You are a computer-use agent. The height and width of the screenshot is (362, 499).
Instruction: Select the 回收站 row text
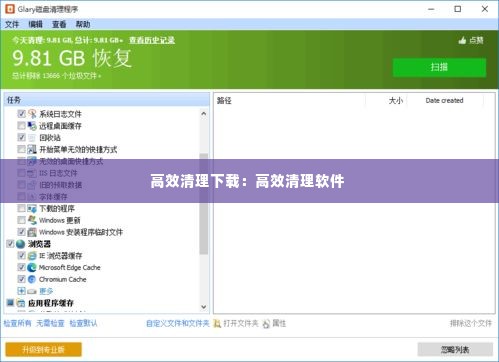[x=50, y=138]
